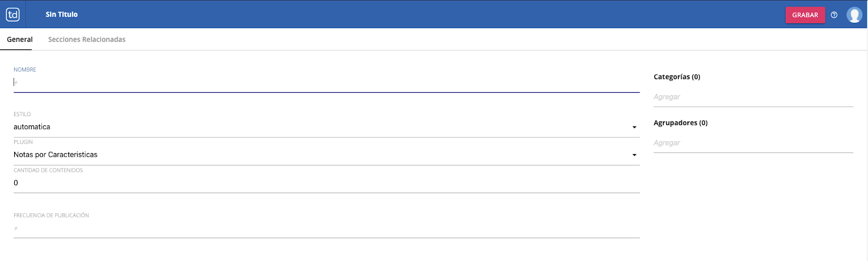This screenshot has height=261, width=868.
Task: Click the Plugin dropdown arrow
Action: point(634,156)
